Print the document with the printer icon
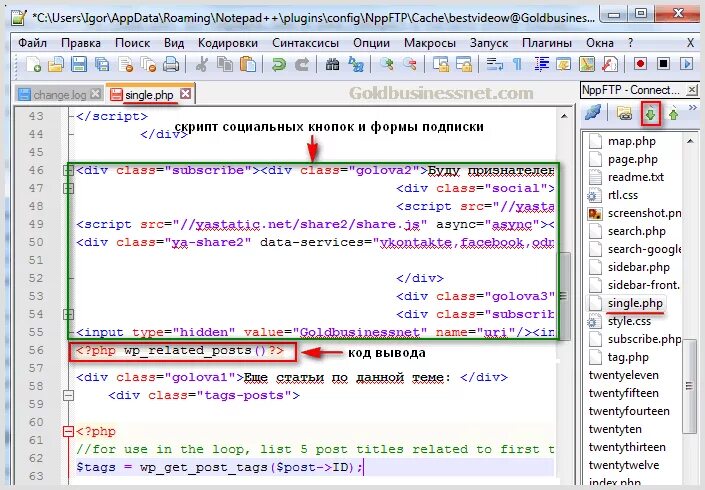 tap(171, 64)
